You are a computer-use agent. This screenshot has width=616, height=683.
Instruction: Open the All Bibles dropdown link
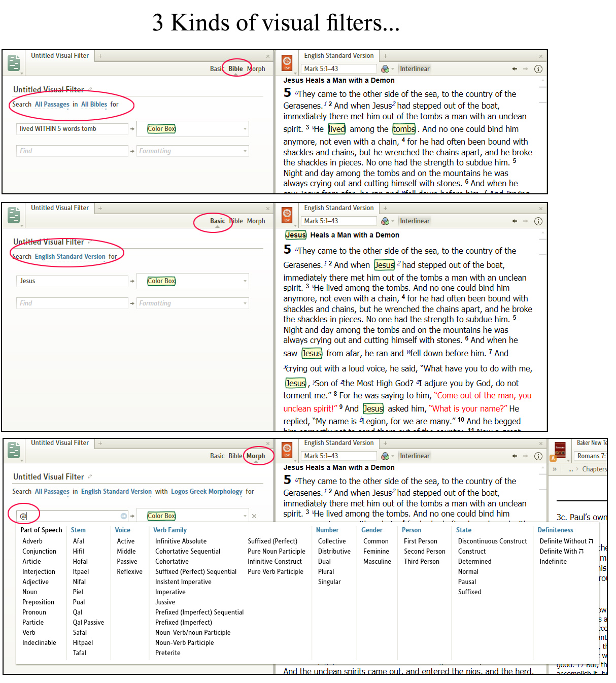tap(94, 105)
